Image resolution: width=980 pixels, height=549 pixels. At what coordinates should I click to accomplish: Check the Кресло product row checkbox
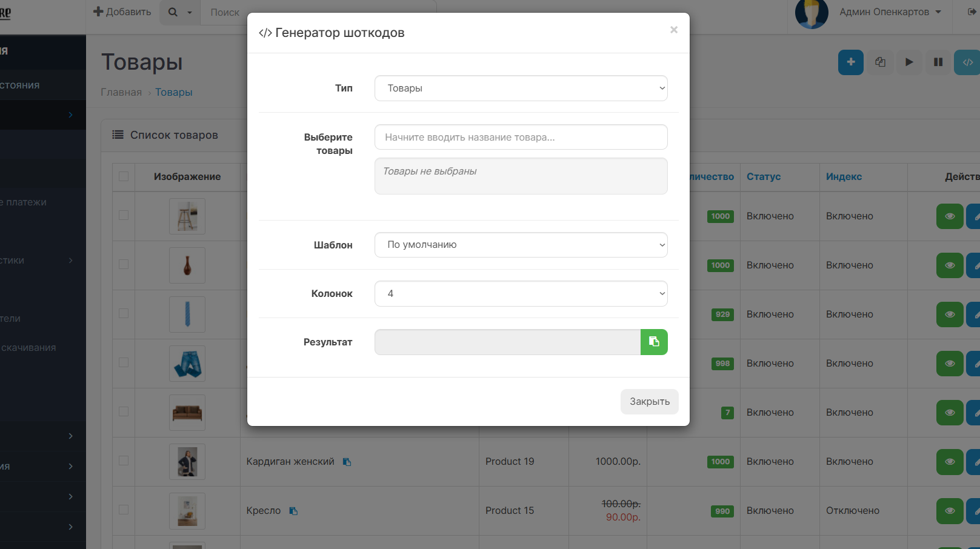(124, 510)
